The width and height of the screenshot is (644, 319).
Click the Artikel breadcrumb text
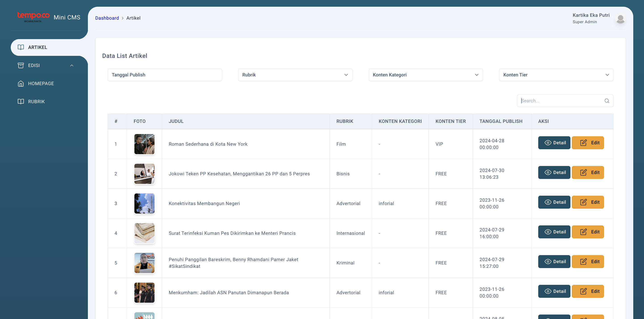tap(133, 18)
